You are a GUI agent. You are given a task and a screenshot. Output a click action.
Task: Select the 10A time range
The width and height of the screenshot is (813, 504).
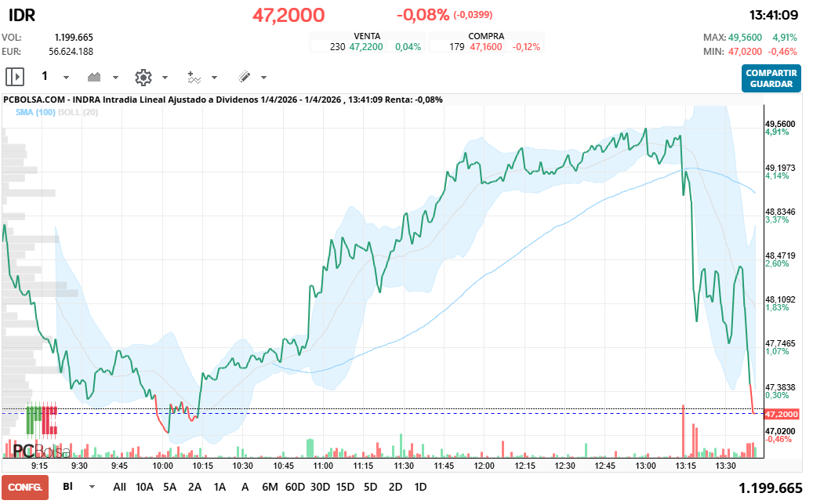[144, 487]
